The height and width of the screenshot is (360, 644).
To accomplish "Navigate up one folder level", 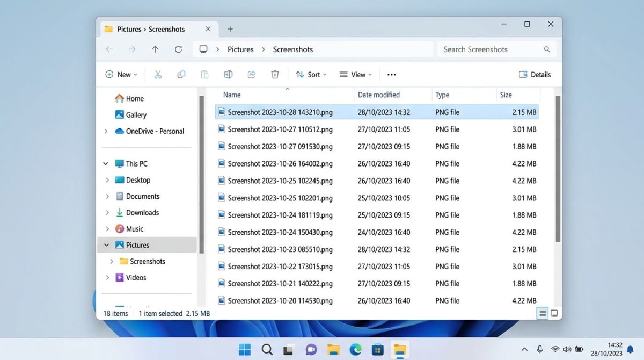I will [x=155, y=49].
